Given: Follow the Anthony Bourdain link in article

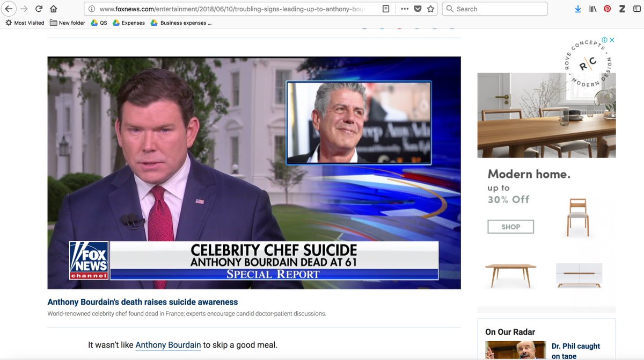Looking at the screenshot, I should coord(168,345).
